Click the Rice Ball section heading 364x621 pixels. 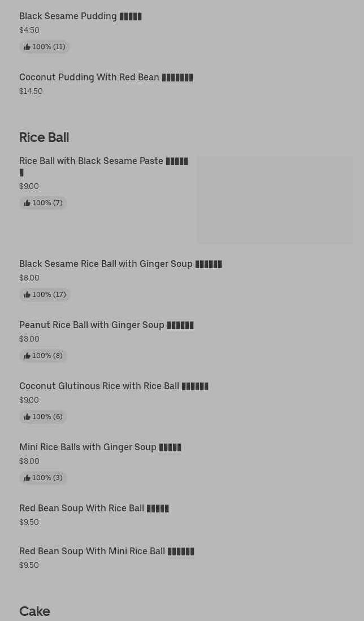44,137
